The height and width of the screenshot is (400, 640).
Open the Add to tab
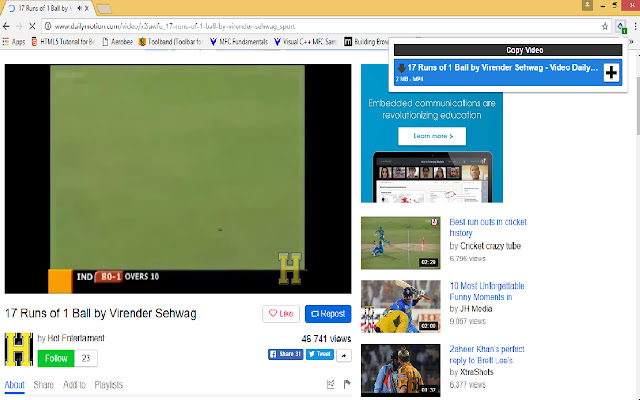pos(74,385)
